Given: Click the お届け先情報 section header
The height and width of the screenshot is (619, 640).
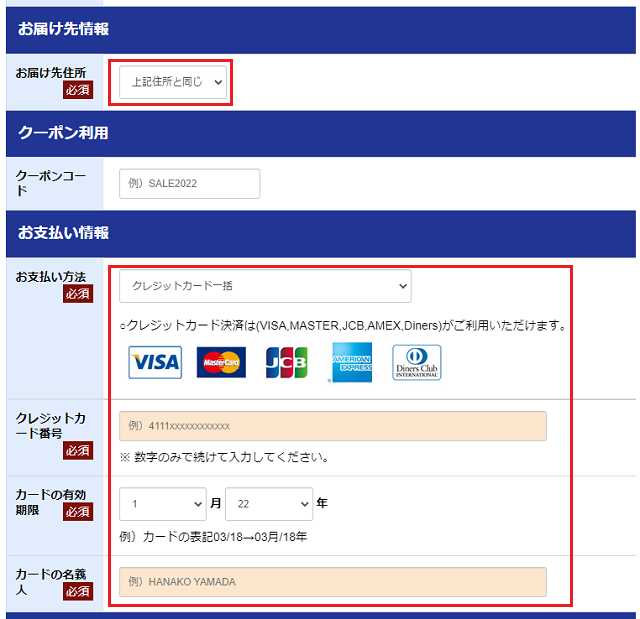Looking at the screenshot, I should (321, 30).
